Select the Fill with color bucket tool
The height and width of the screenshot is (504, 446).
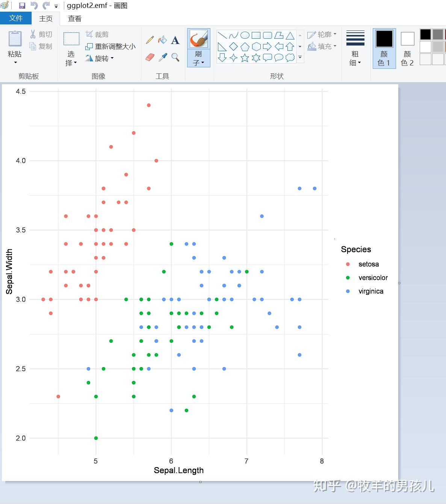(x=162, y=40)
